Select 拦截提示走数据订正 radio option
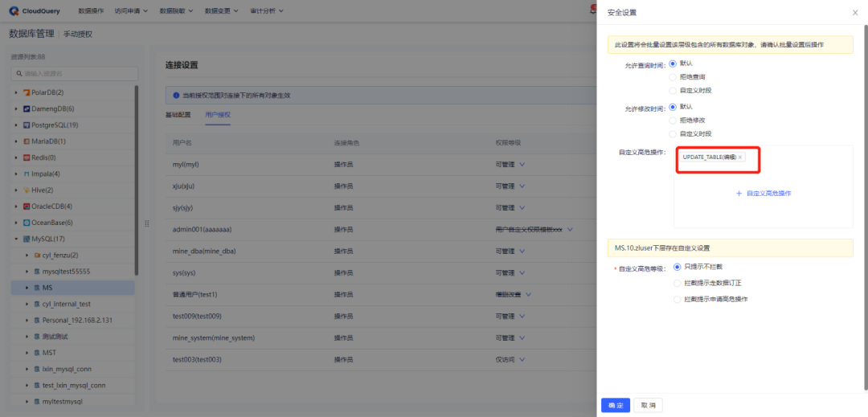This screenshot has height=417, width=868. click(677, 283)
